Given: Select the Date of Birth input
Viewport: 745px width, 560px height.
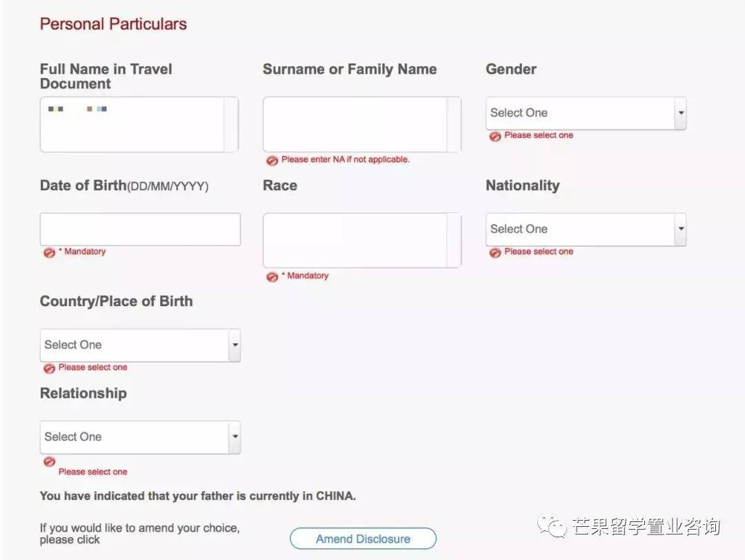Looking at the screenshot, I should tap(140, 229).
